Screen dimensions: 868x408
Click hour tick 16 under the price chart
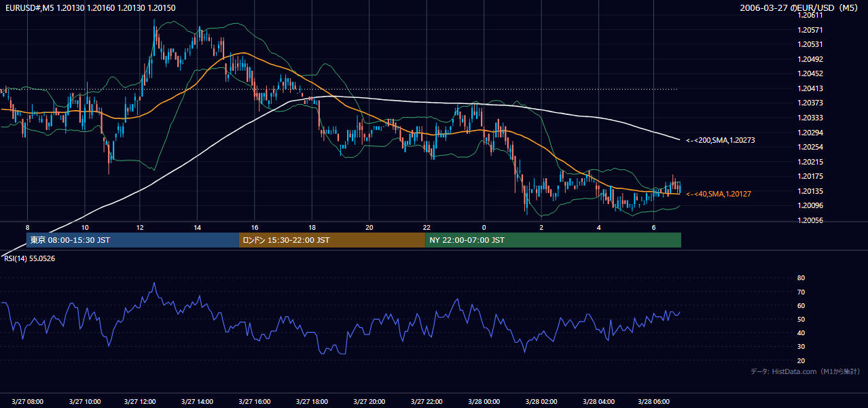(254, 227)
